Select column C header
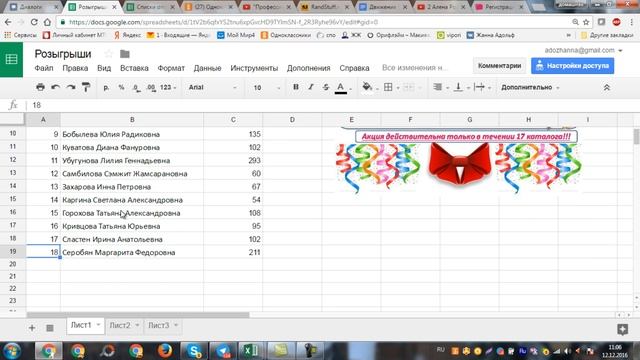640x360 pixels. pos(233,120)
